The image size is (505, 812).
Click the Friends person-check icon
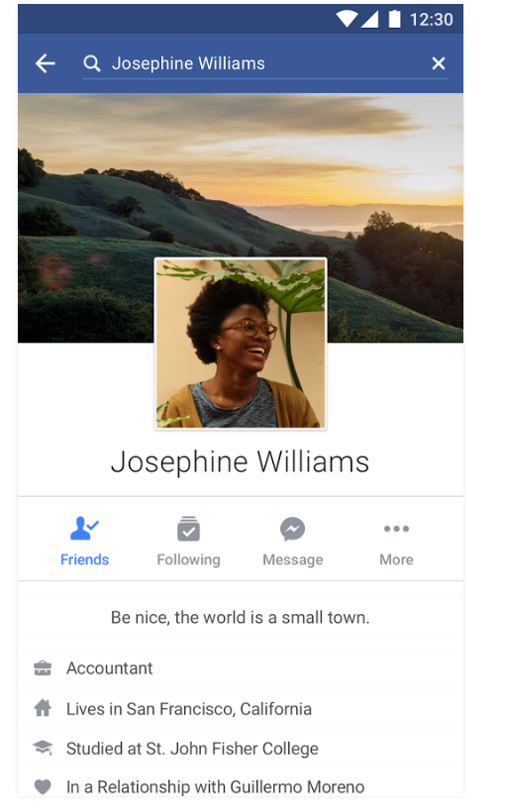(x=84, y=529)
